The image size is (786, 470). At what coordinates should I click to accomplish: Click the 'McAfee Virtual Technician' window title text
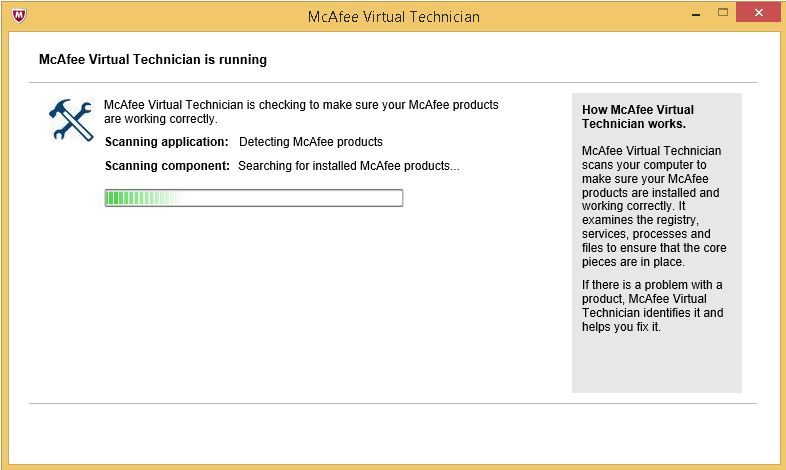[x=394, y=17]
